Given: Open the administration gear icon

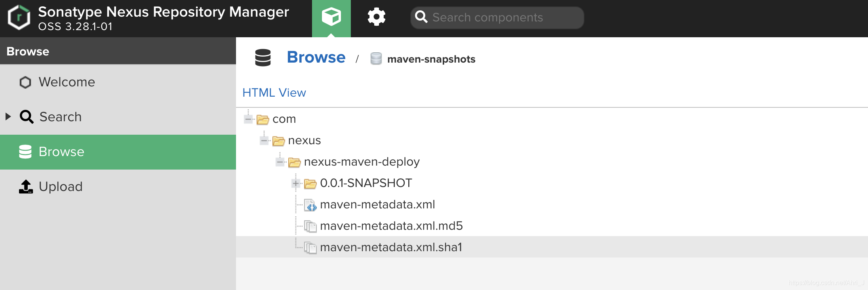Looking at the screenshot, I should click(376, 17).
